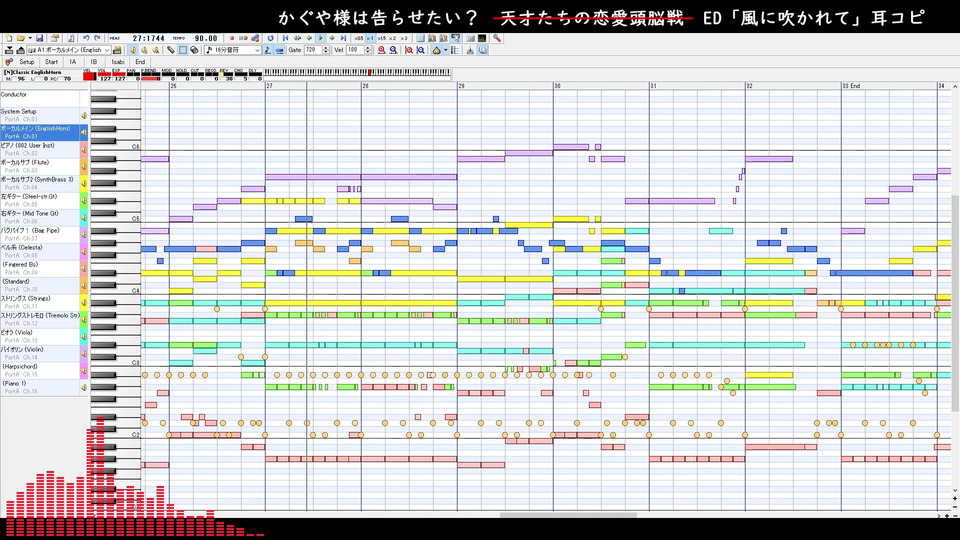Mute the (Harpsichord) track

(x=84, y=370)
